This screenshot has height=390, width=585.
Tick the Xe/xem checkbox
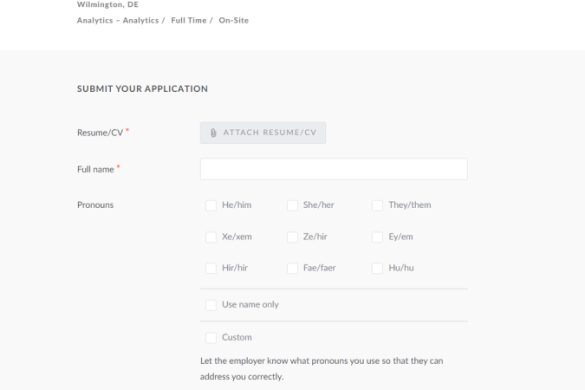click(211, 237)
